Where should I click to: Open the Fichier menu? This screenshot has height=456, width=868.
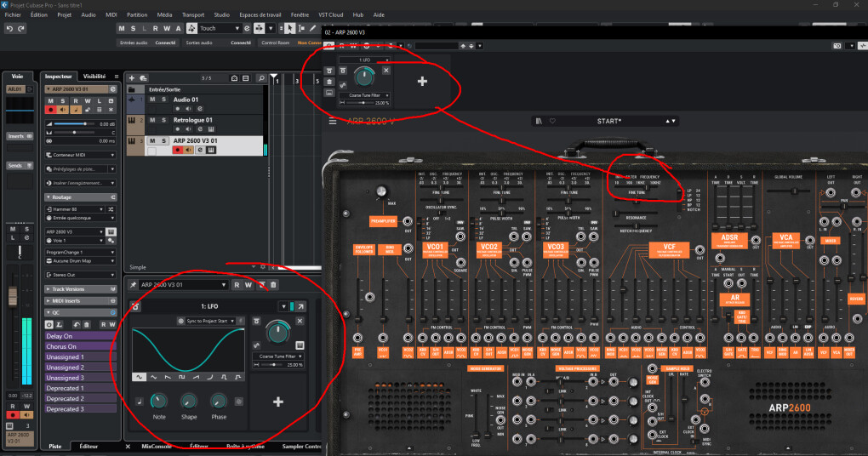click(x=13, y=15)
